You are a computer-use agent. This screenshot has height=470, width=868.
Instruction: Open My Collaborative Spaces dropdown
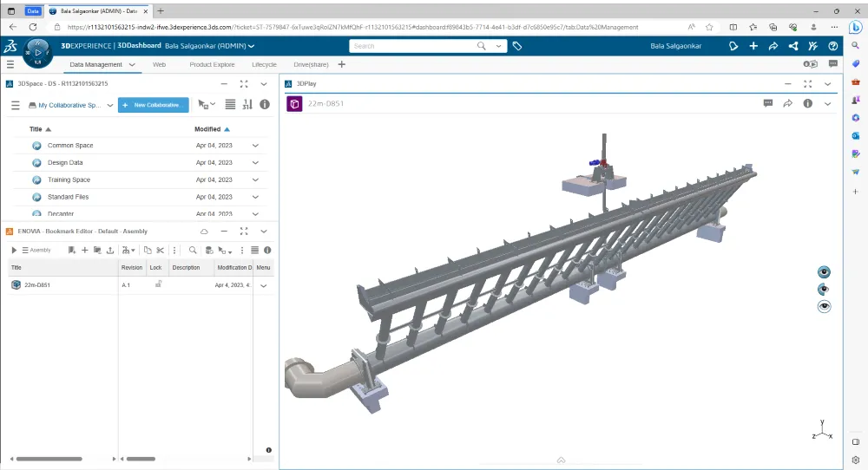coord(74,105)
